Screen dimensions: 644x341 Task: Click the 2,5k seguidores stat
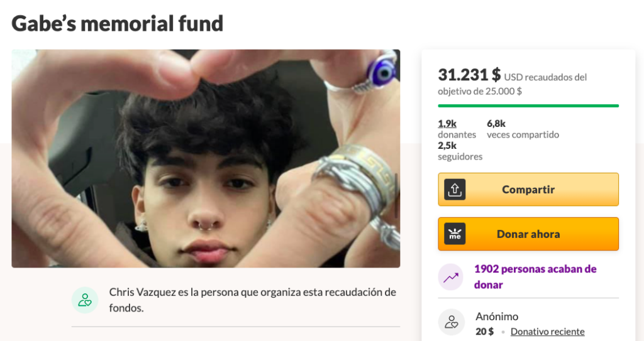[x=460, y=151]
